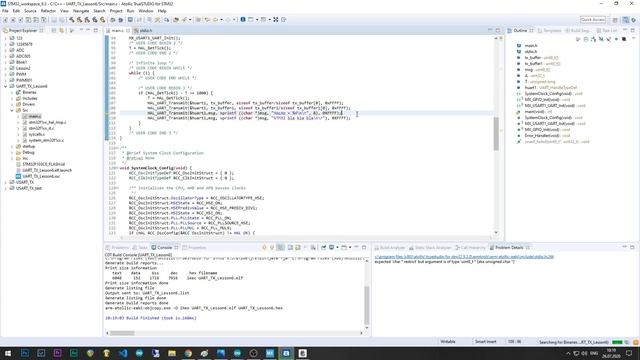
Task: Select the Debug perspective icon at far right
Action: [x=633, y=20]
